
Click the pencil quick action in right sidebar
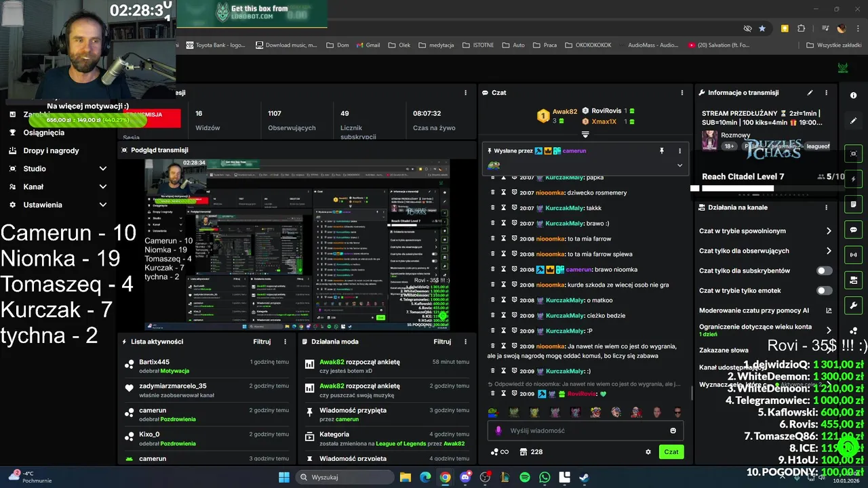point(854,121)
